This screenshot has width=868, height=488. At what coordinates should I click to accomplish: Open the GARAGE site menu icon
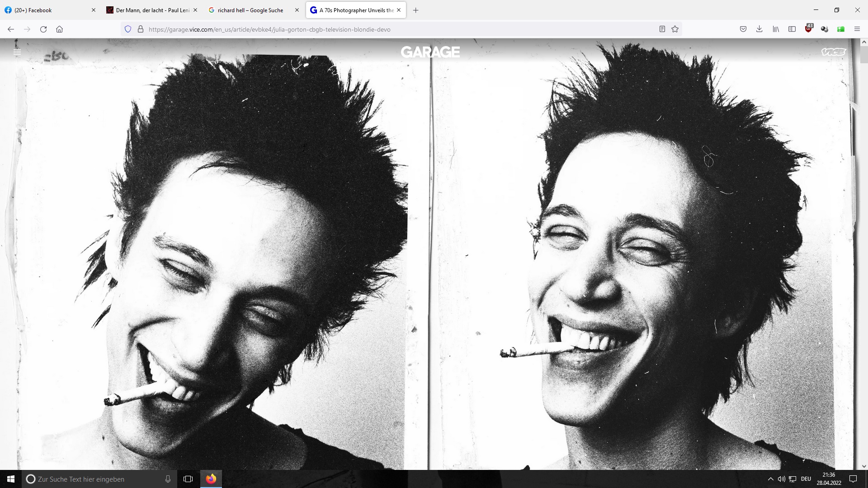tap(17, 52)
